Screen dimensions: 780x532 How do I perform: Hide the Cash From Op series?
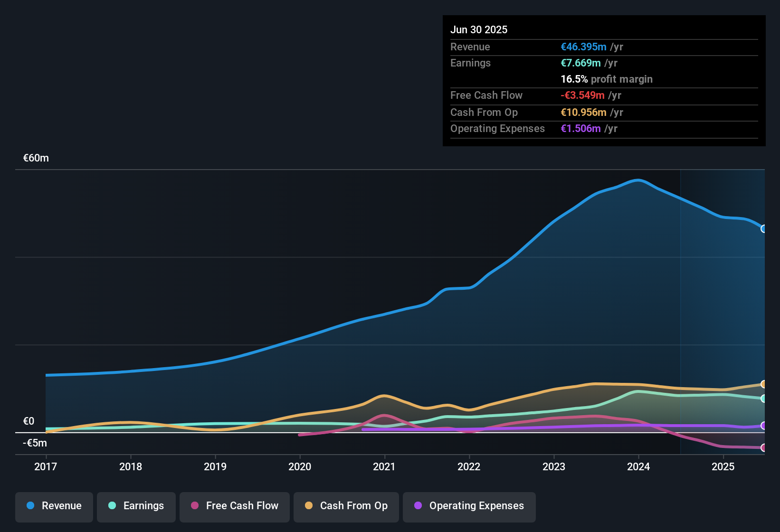(x=346, y=506)
